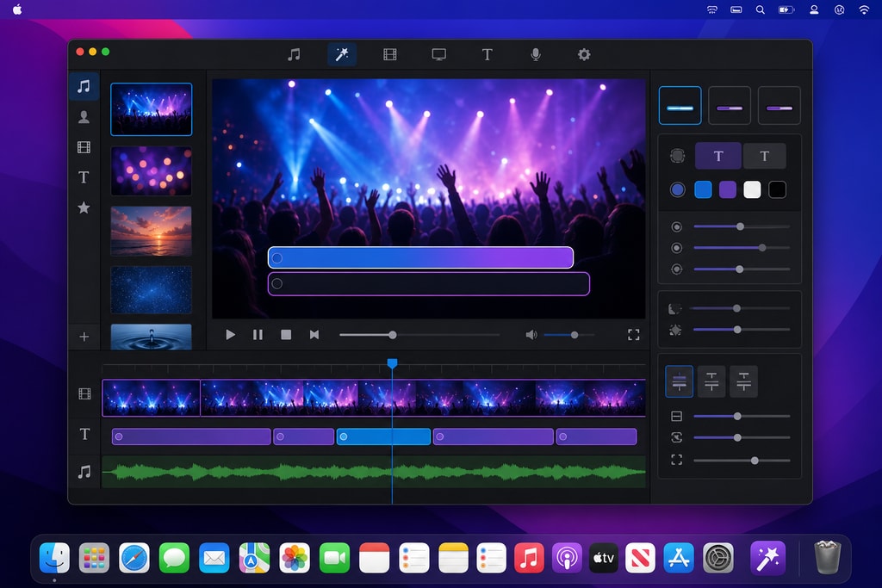Mute audio with the speaker icon
882x588 pixels.
[531, 335]
